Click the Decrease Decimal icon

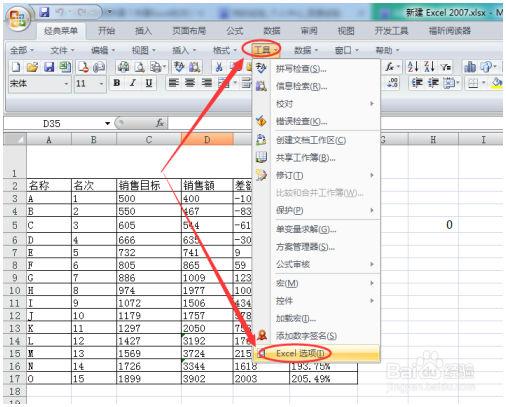tap(392, 83)
